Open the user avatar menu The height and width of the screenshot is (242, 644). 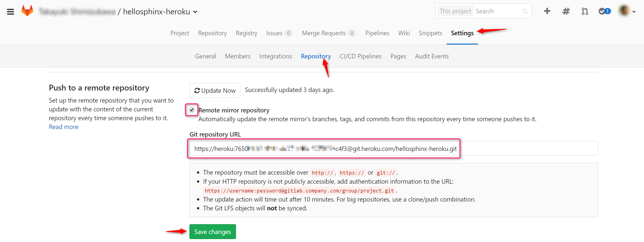coord(627,11)
